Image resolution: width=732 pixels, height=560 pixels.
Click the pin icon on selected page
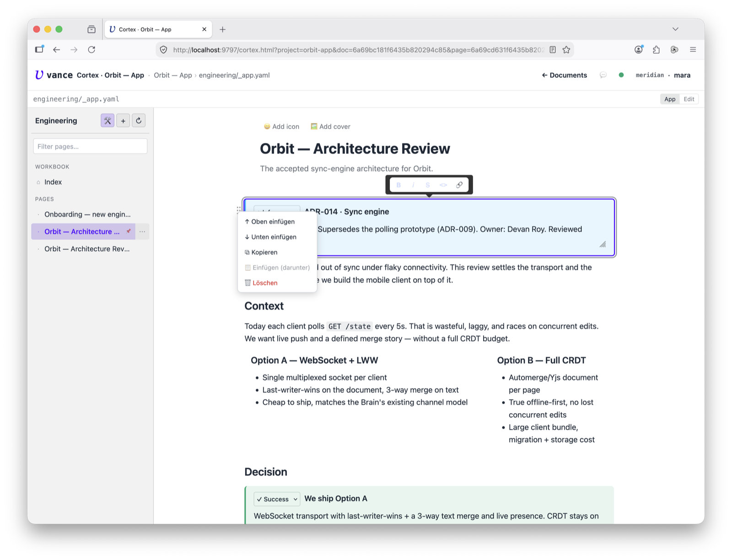129,232
